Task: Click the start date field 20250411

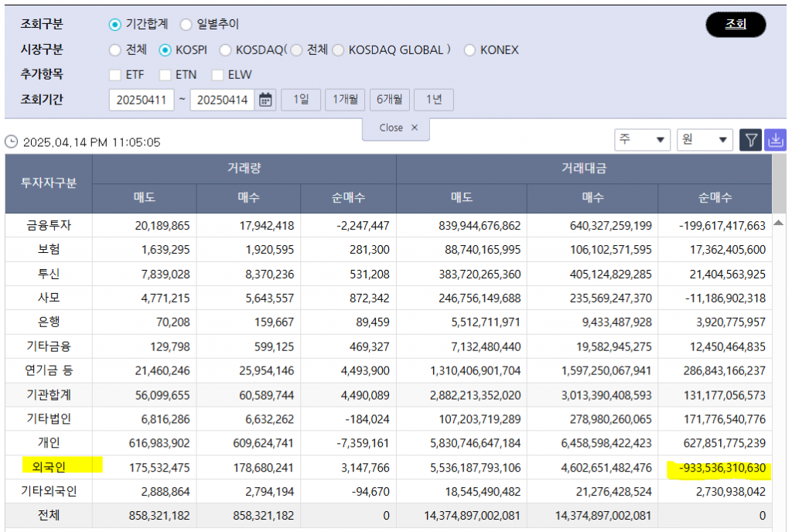Action: [142, 100]
